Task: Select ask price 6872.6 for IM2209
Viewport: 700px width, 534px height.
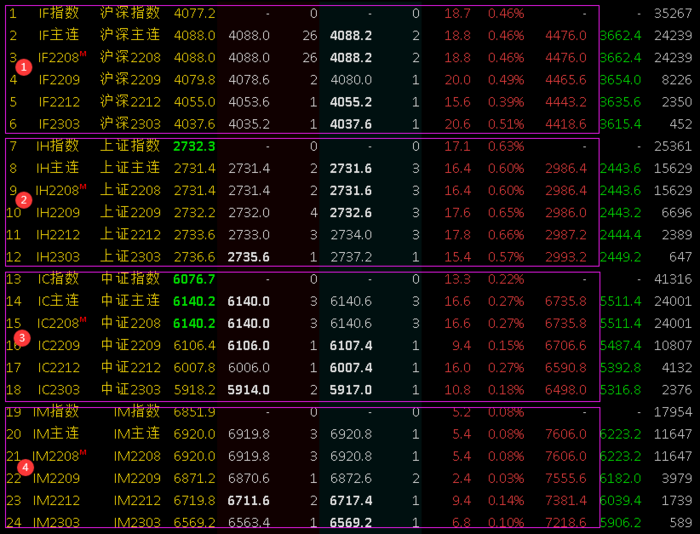Action: tap(351, 478)
